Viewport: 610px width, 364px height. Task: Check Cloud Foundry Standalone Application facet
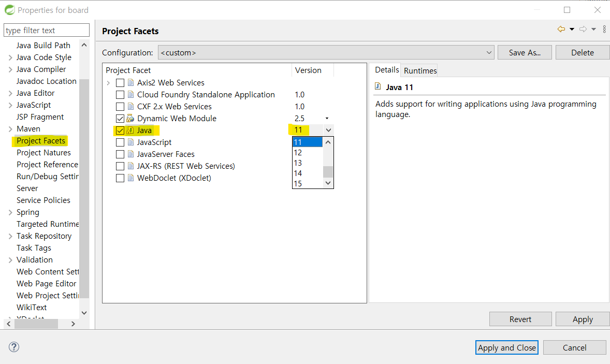[120, 95]
